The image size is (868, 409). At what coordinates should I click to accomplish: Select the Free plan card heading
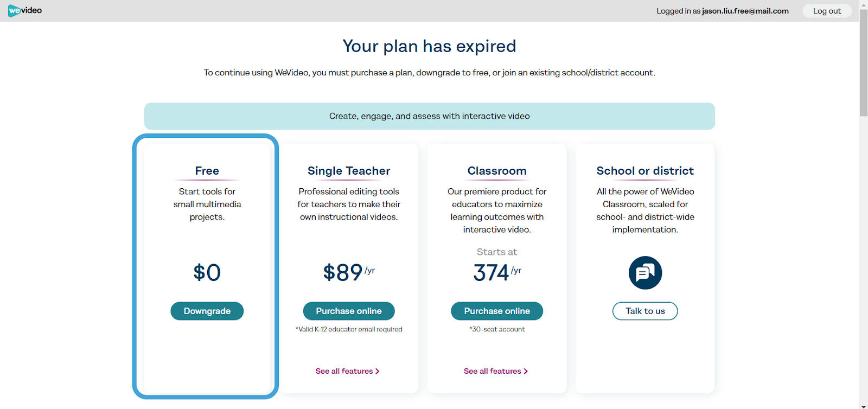click(207, 171)
